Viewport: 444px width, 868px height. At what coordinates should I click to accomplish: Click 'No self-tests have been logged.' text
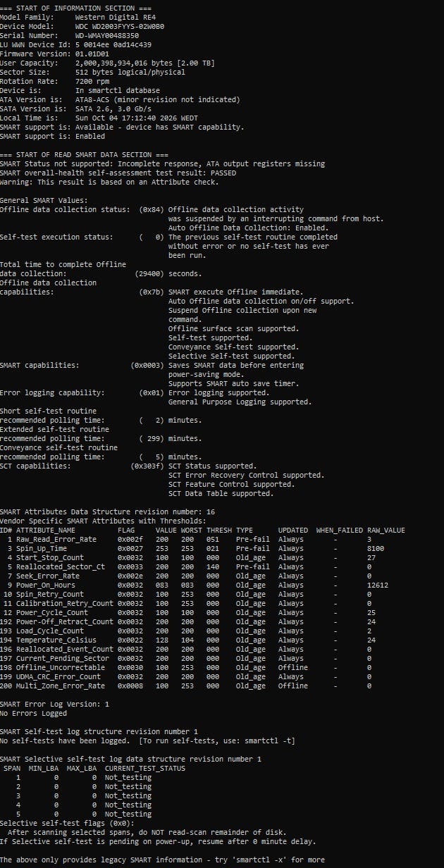(66, 740)
